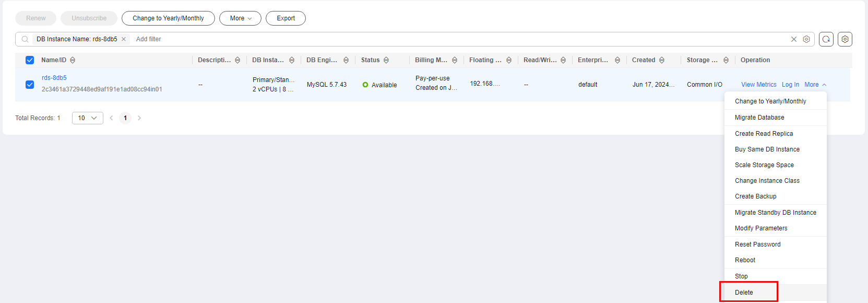Click the MySQL 5.7.43 engine cell
Viewport: 868px width, 303px height.
coord(327,85)
